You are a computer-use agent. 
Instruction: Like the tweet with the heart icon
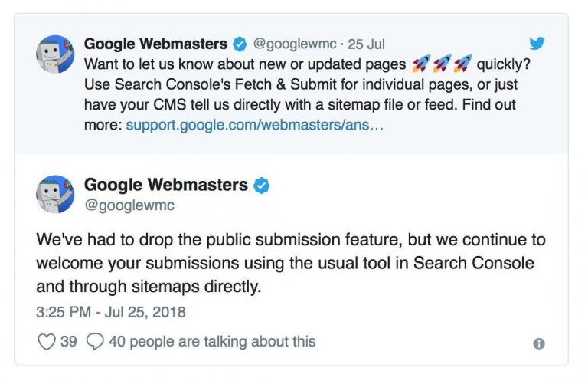(x=47, y=341)
